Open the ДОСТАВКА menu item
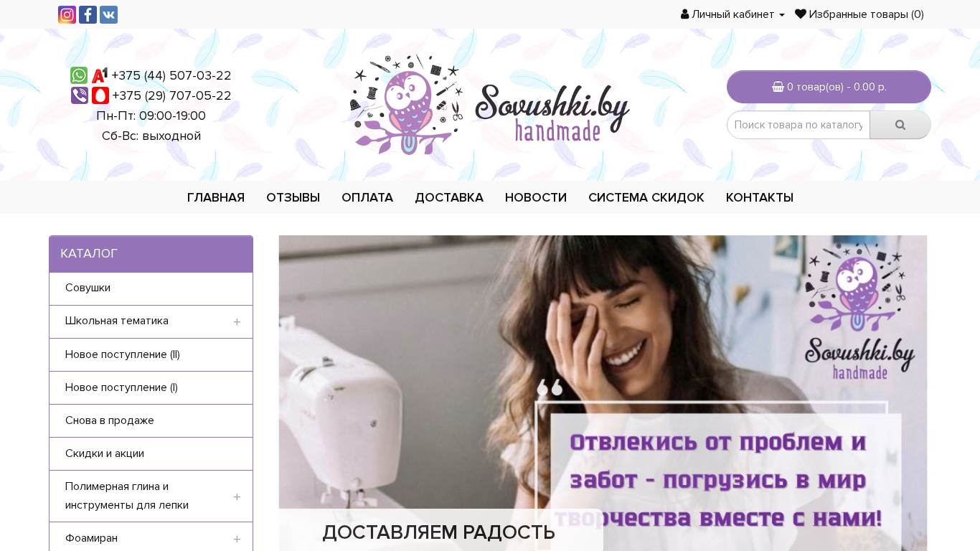 (x=449, y=197)
